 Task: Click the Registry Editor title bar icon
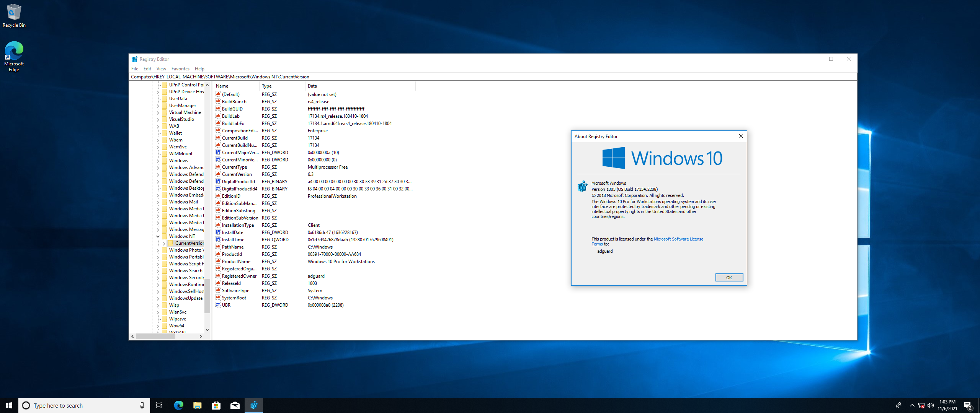(x=134, y=59)
